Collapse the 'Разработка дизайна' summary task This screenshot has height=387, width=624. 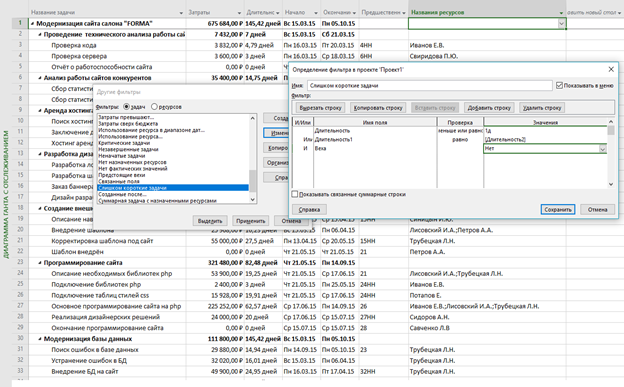pos(40,154)
